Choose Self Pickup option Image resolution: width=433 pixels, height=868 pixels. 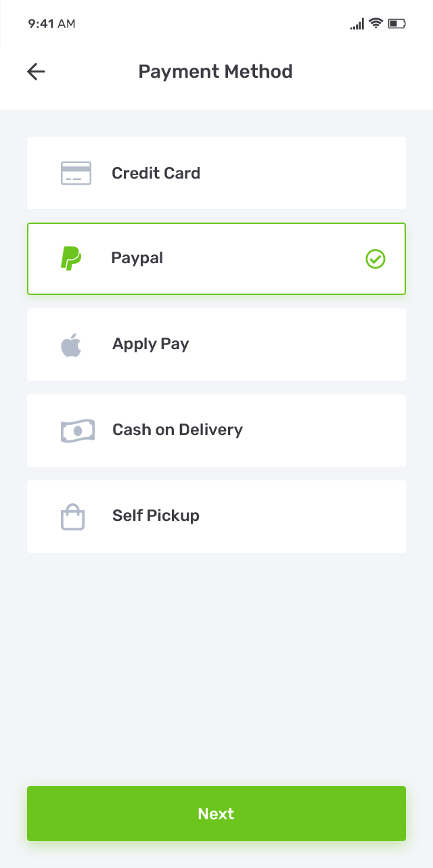pyautogui.click(x=216, y=516)
